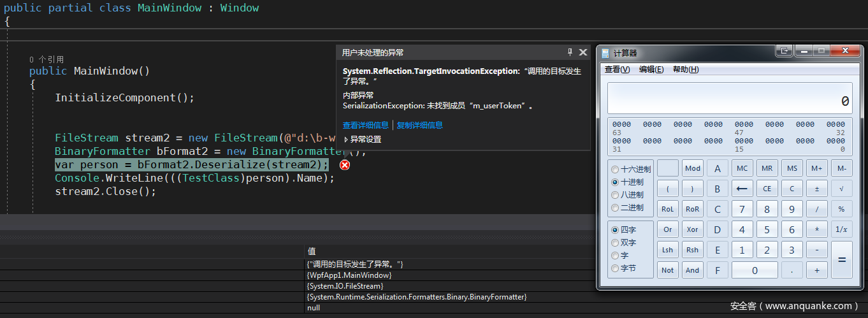868x318 pixels.
Task: Click the red error icon beside Deserialize line
Action: pos(345,165)
